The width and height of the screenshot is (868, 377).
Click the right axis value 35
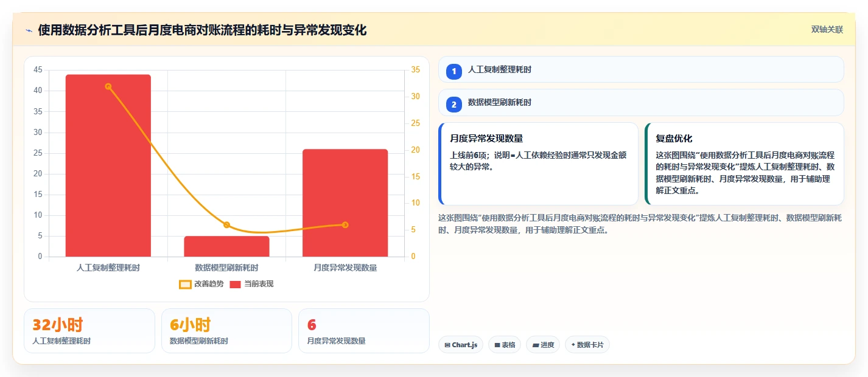[x=416, y=70]
